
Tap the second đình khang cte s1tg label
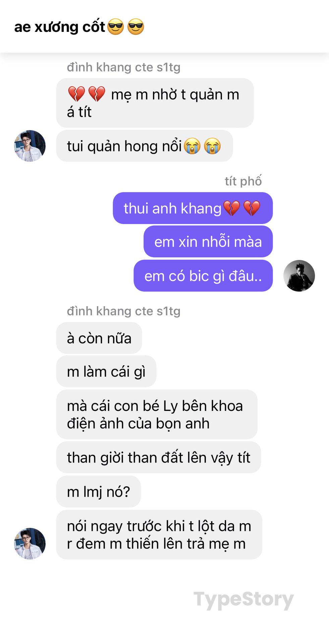[123, 311]
